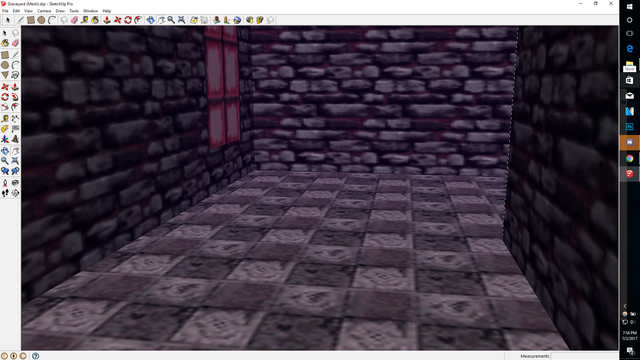This screenshot has width=640, height=360.
Task: Open the Windows Start button
Action: click(629, 7)
